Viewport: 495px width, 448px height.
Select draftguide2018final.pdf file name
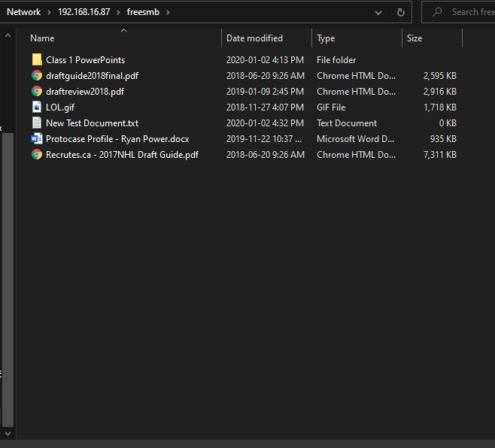pyautogui.click(x=93, y=76)
